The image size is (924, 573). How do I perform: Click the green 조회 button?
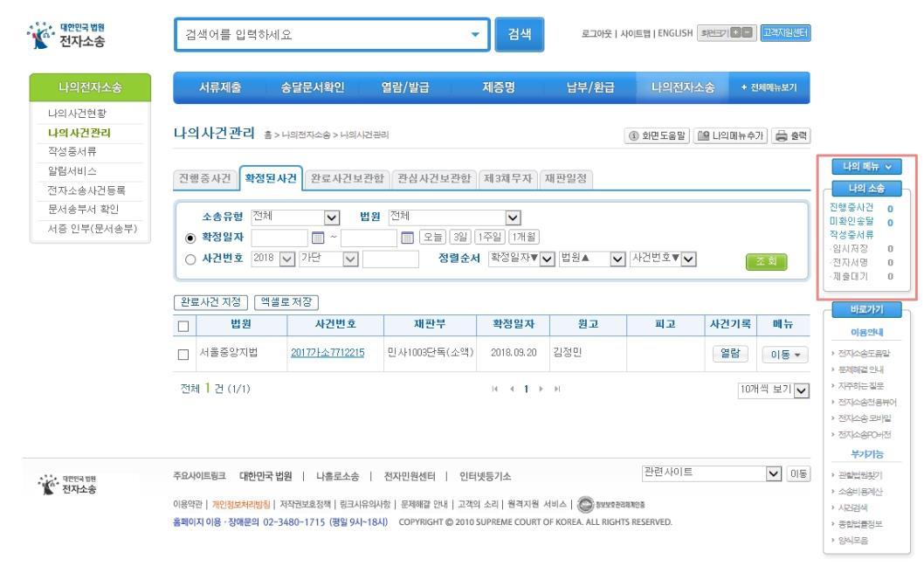coord(766,261)
